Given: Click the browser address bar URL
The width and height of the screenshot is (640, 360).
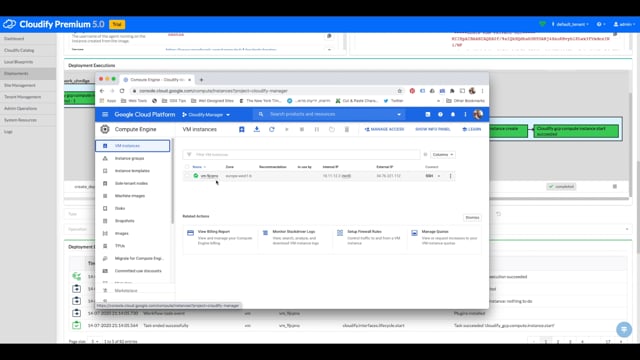Looking at the screenshot, I should [213, 91].
